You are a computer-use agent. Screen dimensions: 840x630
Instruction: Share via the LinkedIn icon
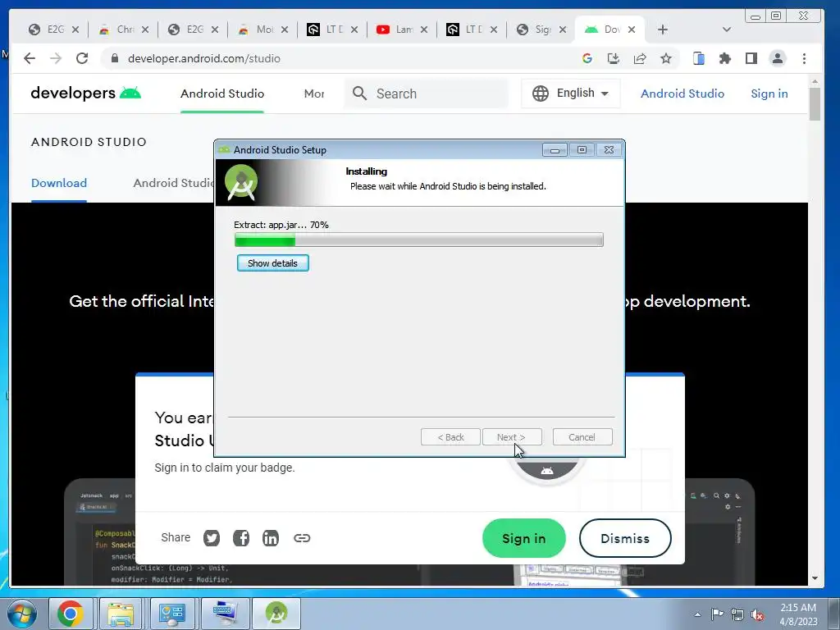271,538
